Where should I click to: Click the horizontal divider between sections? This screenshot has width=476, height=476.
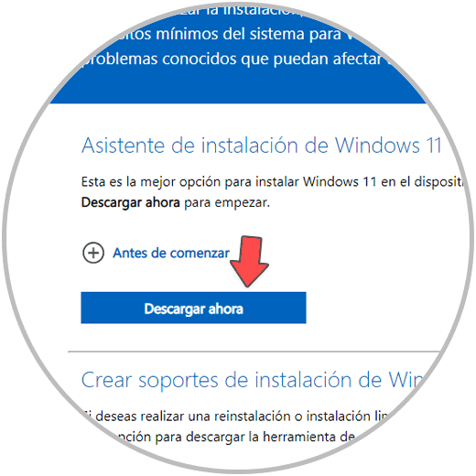point(254,352)
